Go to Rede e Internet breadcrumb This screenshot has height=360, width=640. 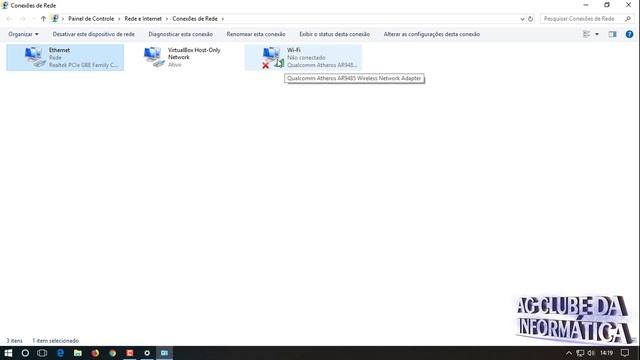(143, 19)
